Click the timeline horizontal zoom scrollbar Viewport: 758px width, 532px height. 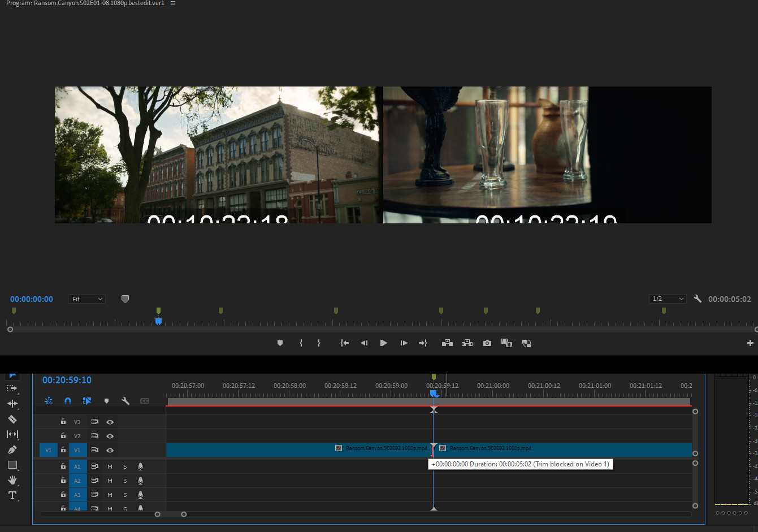coord(170,514)
